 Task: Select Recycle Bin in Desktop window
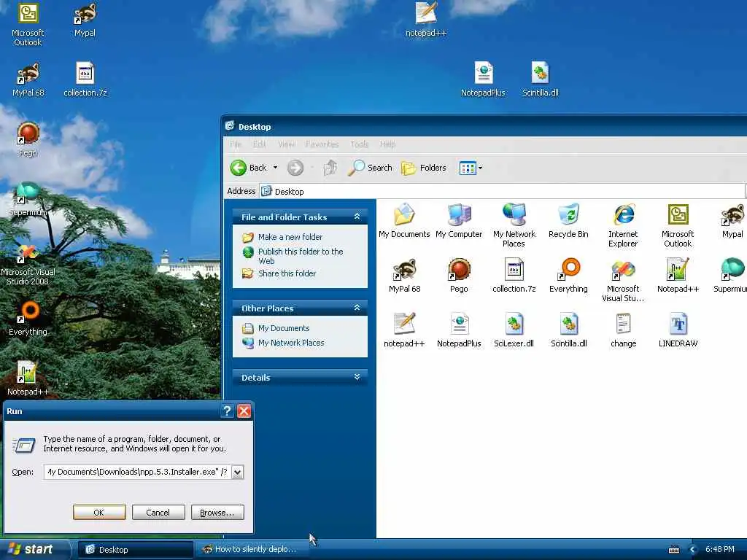pos(568,220)
